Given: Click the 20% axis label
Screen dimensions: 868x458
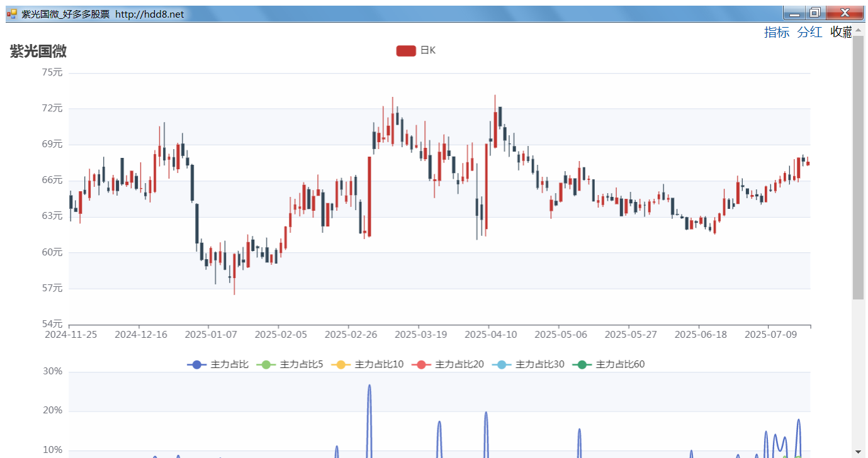Looking at the screenshot, I should [53, 411].
